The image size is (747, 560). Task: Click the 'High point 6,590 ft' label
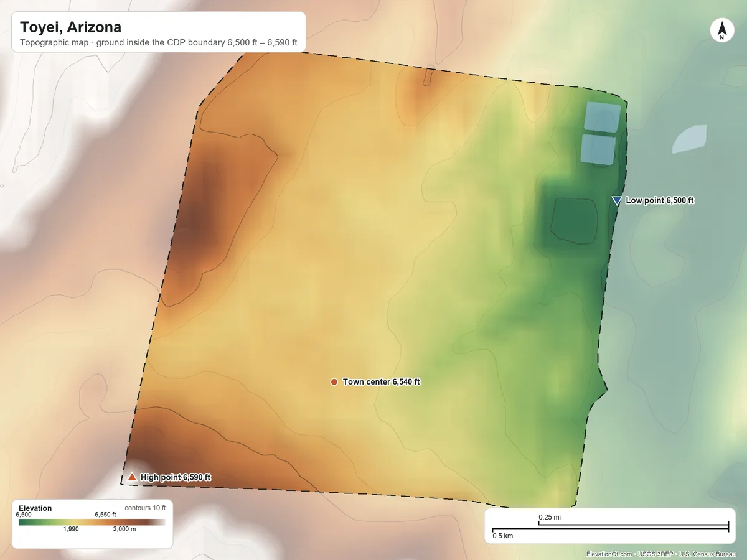(176, 477)
